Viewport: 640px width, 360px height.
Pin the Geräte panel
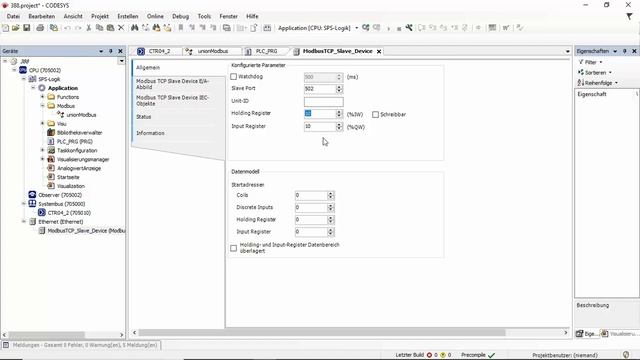click(x=111, y=51)
